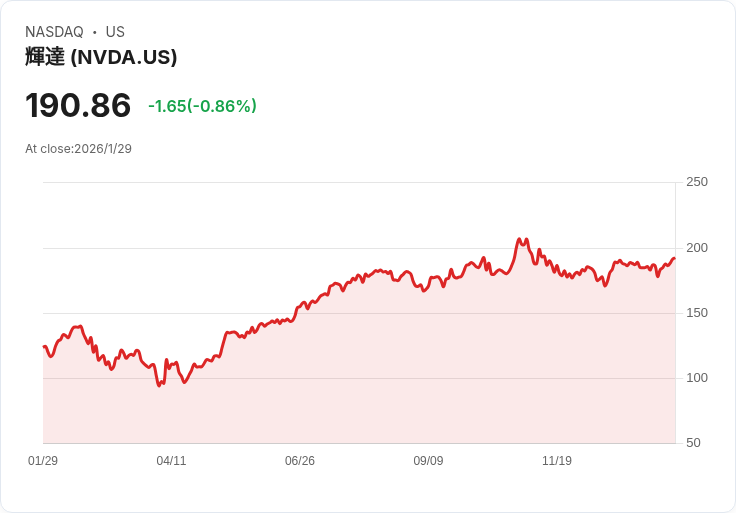This screenshot has height=513, width=736.
Task: Select the 11/19 date on the x-axis
Action: click(557, 461)
